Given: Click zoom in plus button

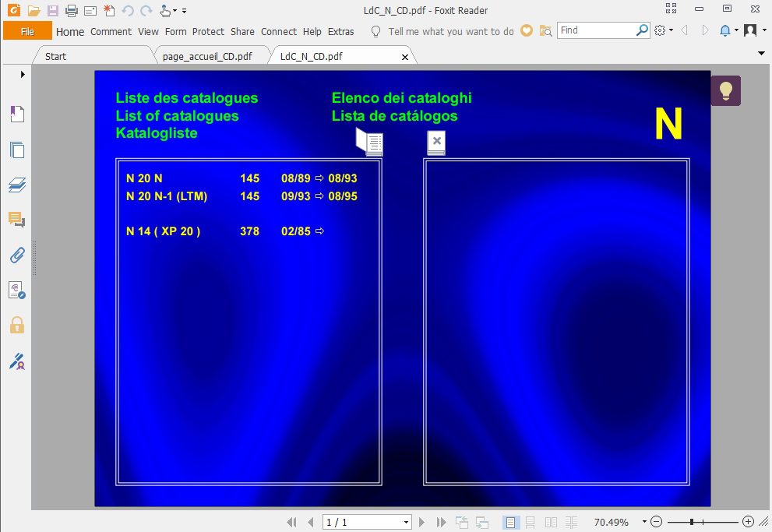Looking at the screenshot, I should [x=748, y=522].
